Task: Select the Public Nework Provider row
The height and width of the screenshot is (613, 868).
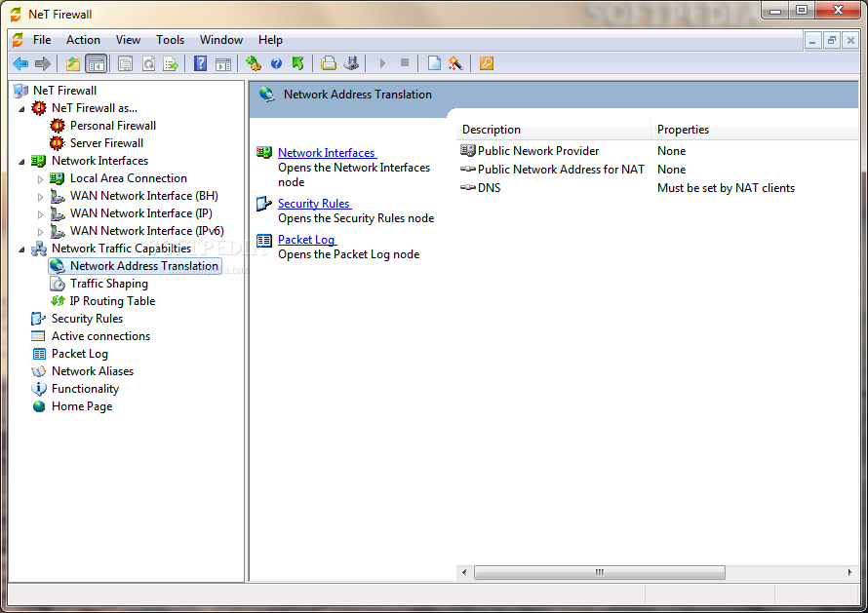Action: coord(538,151)
